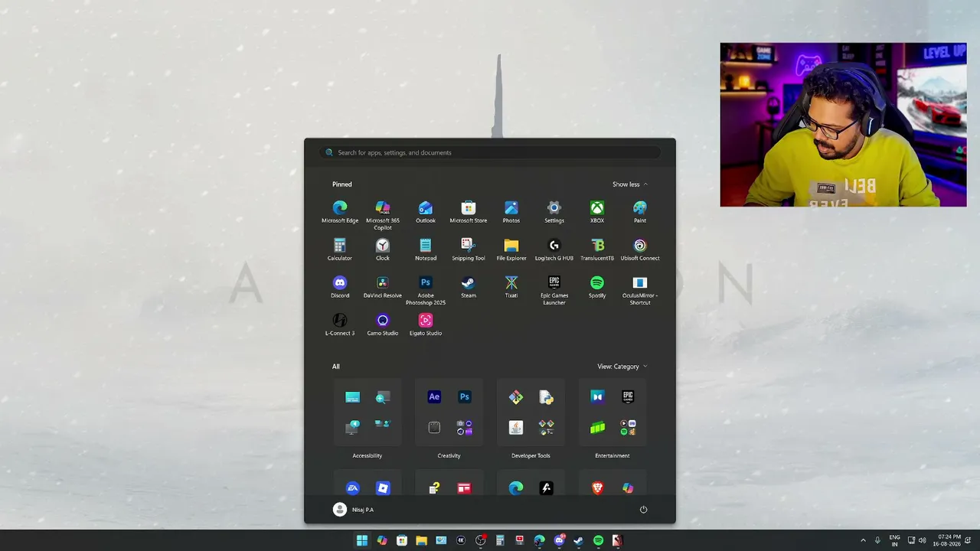Open the volume control in system tray
The width and height of the screenshot is (980, 551).
click(x=922, y=540)
